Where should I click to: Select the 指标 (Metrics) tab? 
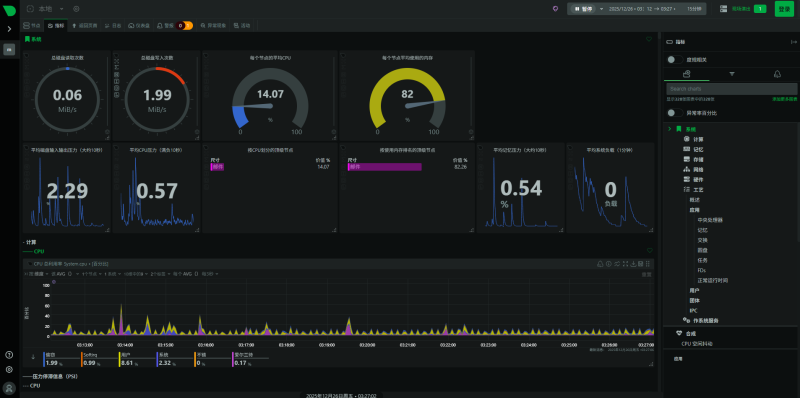coord(56,25)
